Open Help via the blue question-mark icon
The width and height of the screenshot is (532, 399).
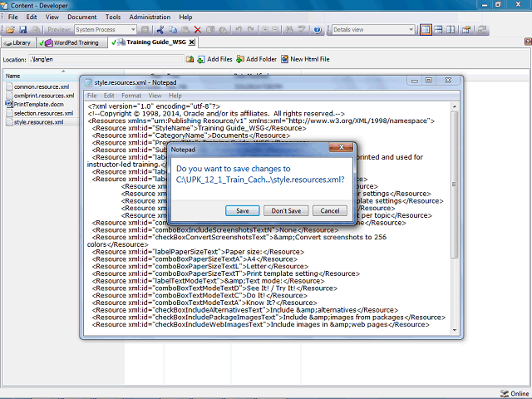[318, 30]
